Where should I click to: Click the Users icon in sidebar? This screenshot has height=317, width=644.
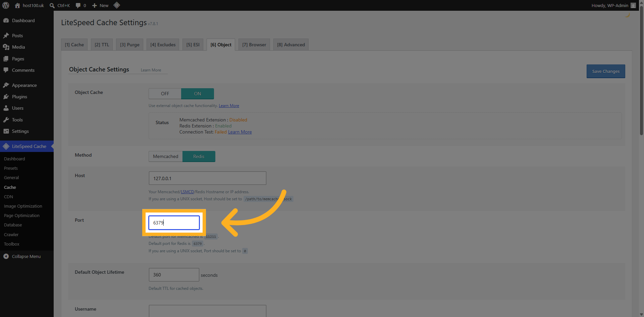(6, 108)
